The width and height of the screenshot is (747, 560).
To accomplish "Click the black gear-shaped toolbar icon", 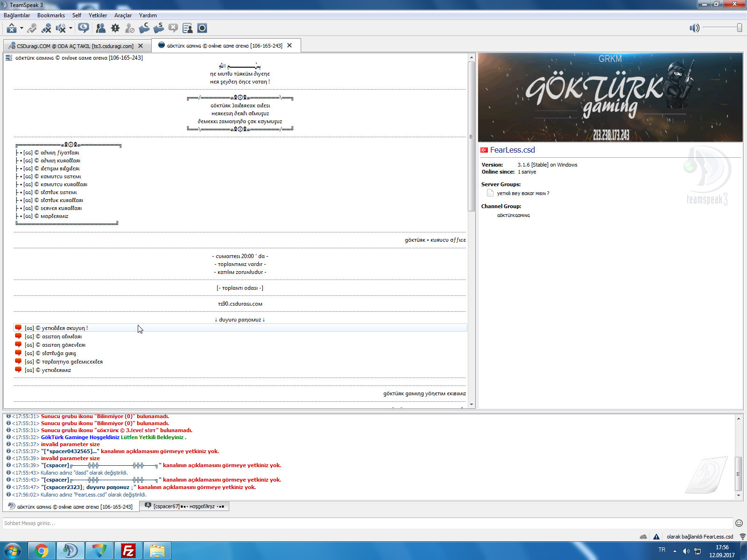I will tap(115, 28).
